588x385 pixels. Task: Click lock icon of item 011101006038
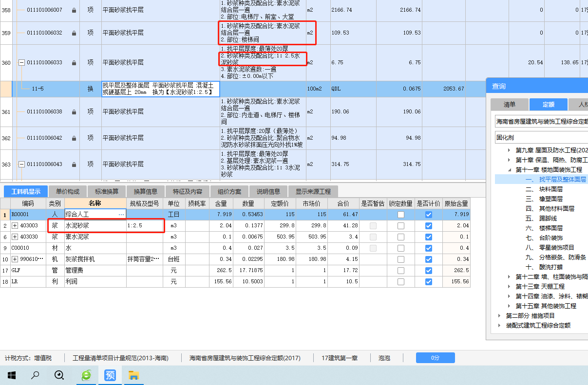[x=74, y=112]
